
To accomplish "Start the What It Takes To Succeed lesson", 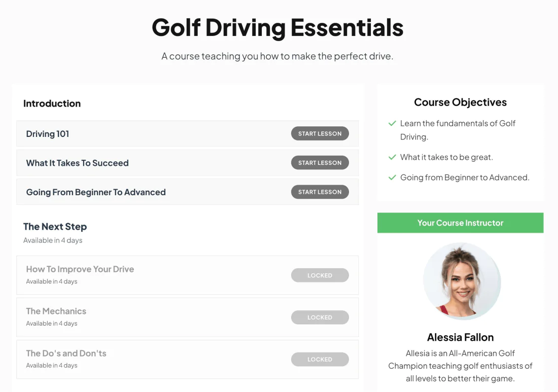I will pyautogui.click(x=320, y=163).
